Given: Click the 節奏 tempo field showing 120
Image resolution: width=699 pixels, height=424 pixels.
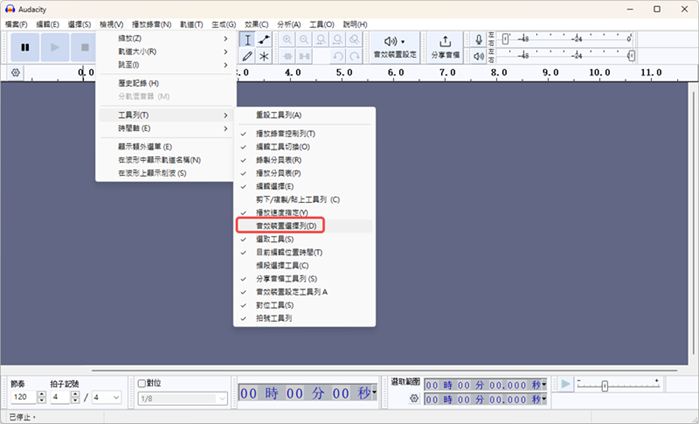Looking at the screenshot, I should [24, 397].
